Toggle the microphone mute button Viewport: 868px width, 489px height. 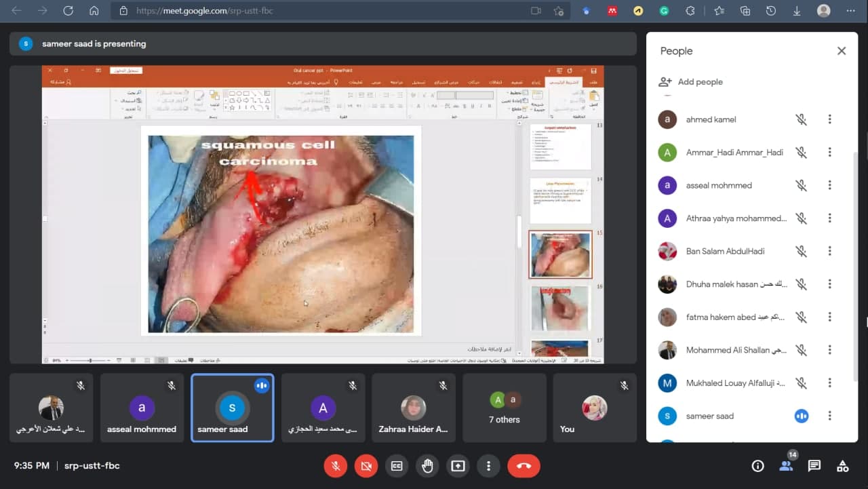335,466
